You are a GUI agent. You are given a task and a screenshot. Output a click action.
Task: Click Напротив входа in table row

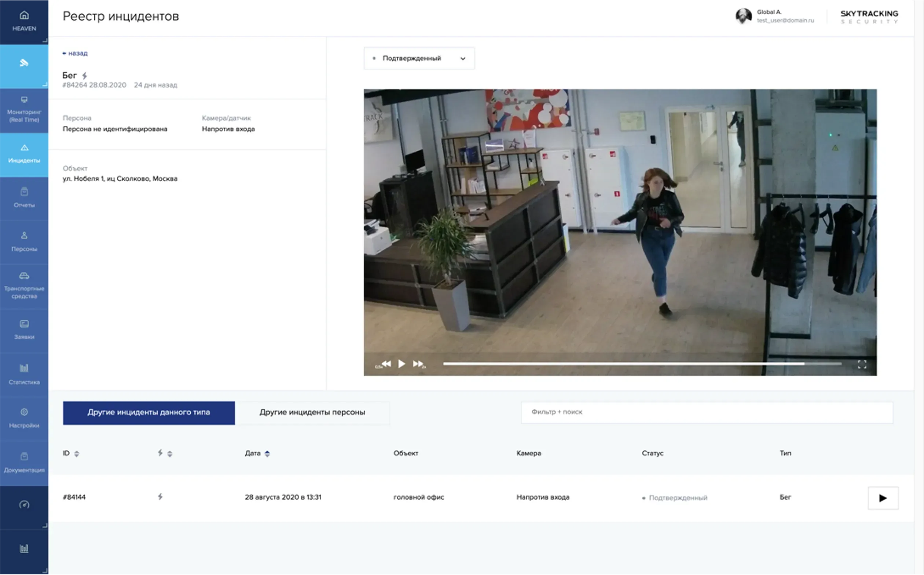543,498
